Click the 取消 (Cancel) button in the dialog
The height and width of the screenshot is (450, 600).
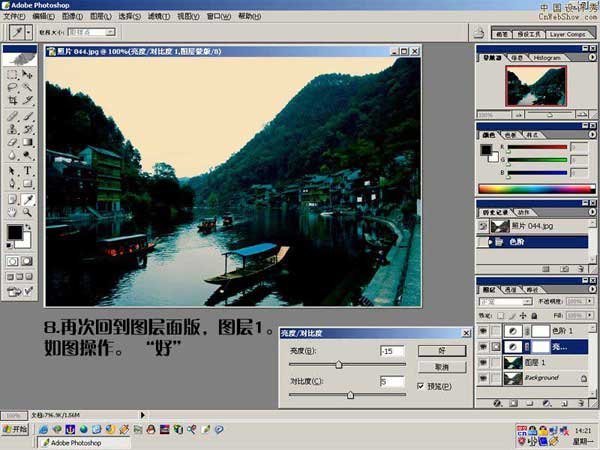pyautogui.click(x=442, y=367)
